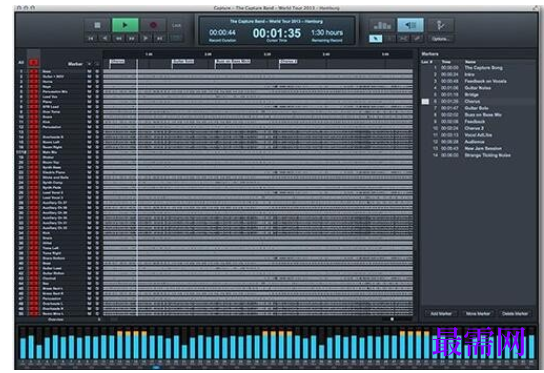This screenshot has height=373, width=544.
Task: Start recording with the Record button
Action: pyautogui.click(x=153, y=25)
